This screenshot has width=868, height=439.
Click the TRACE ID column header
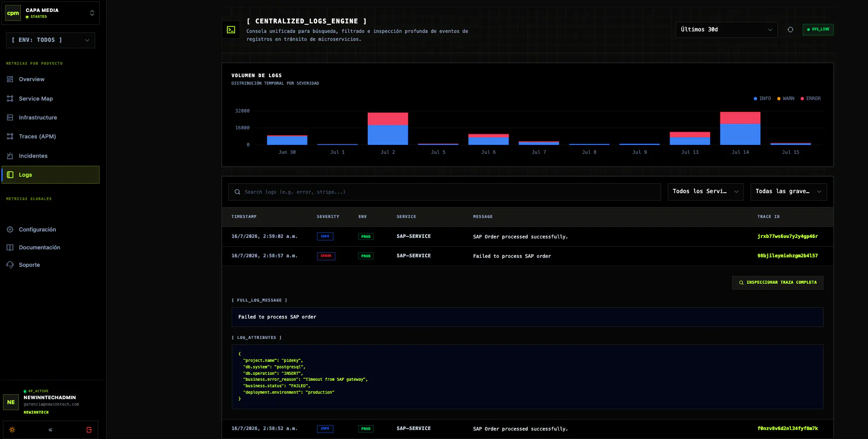point(768,217)
